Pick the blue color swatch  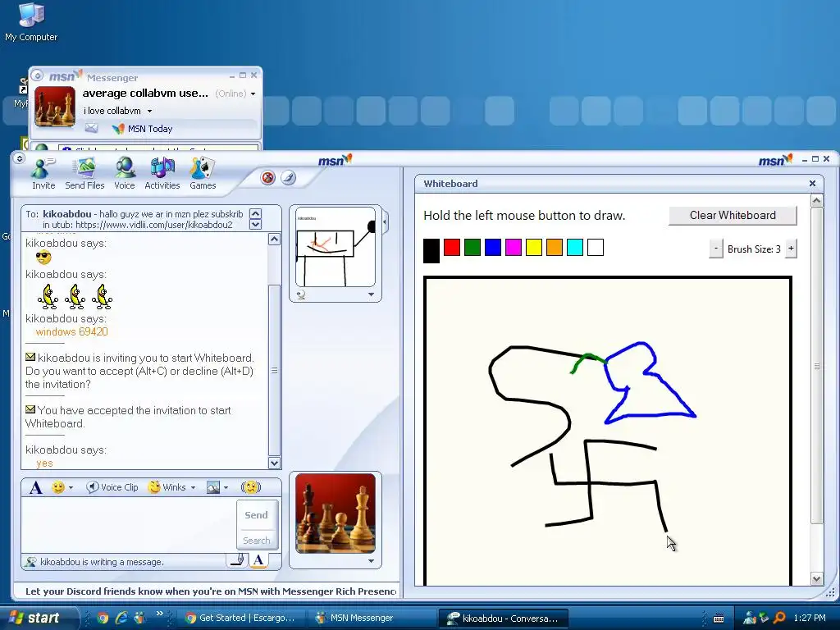tap(492, 247)
